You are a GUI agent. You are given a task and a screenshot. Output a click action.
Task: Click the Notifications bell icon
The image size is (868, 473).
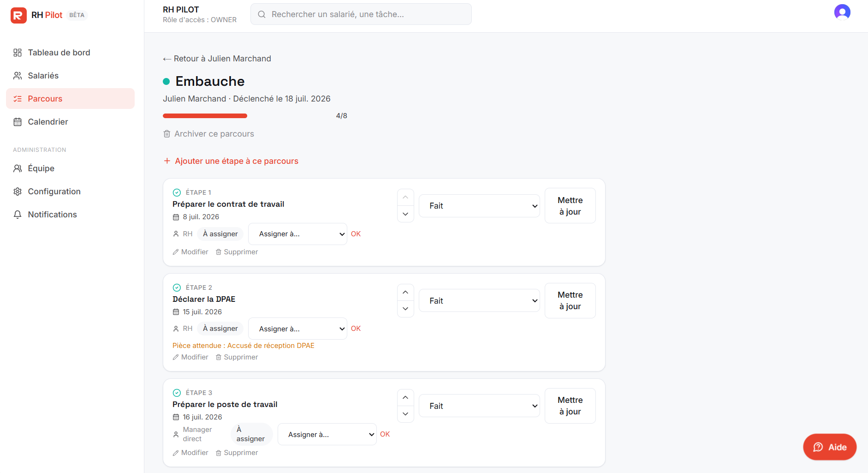[18, 215]
